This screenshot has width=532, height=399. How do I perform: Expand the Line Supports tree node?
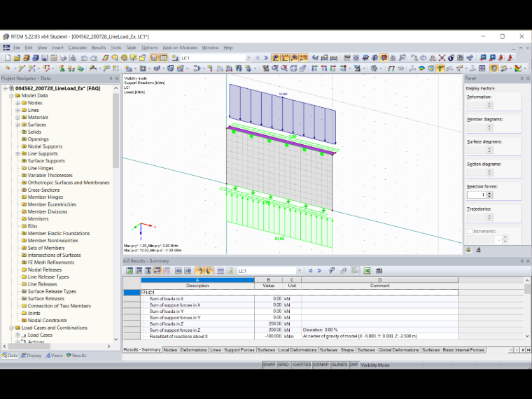pyautogui.click(x=17, y=154)
